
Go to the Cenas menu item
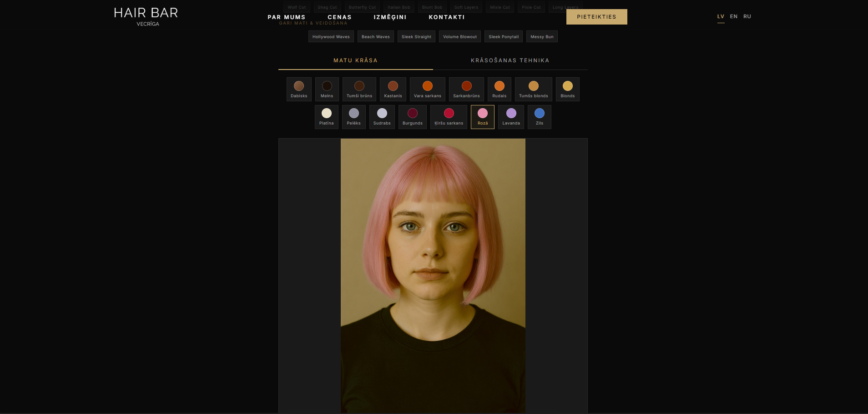340,17
